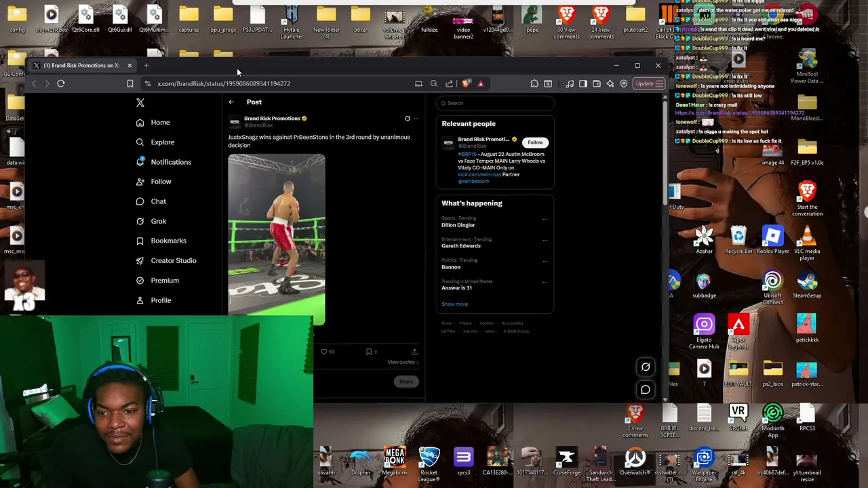
Task: Open Profile from the X sidebar
Action: point(153,300)
